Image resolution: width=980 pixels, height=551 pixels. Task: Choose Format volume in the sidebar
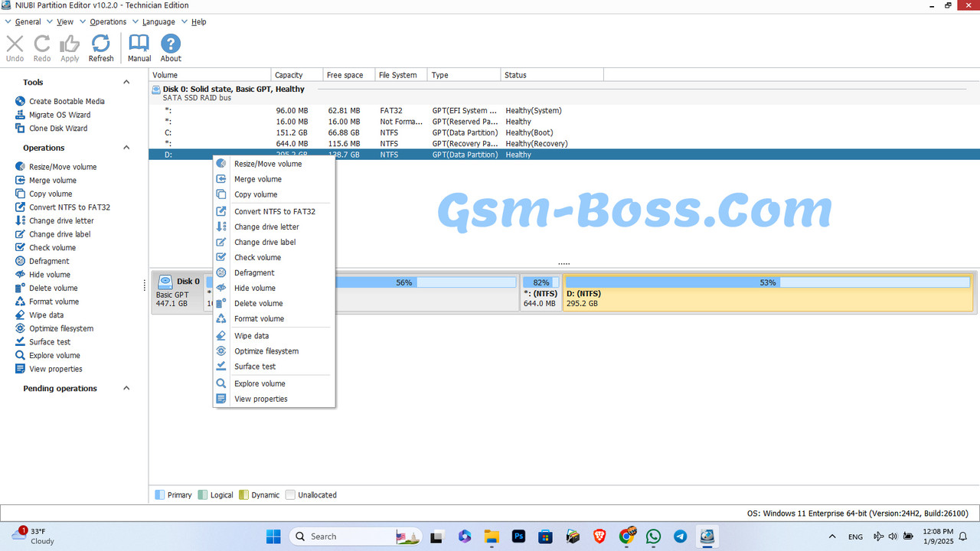tap(47, 302)
